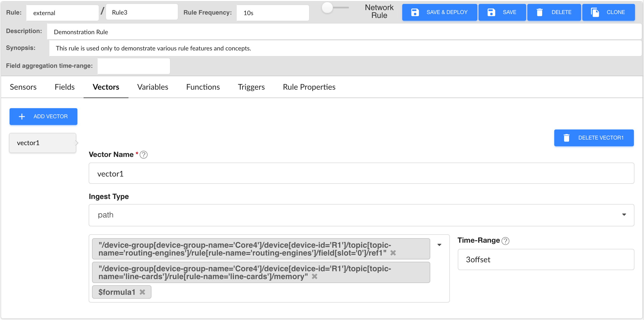Image resolution: width=644 pixels, height=320 pixels.
Task: Click the Rule Frequency input field
Action: click(x=273, y=13)
